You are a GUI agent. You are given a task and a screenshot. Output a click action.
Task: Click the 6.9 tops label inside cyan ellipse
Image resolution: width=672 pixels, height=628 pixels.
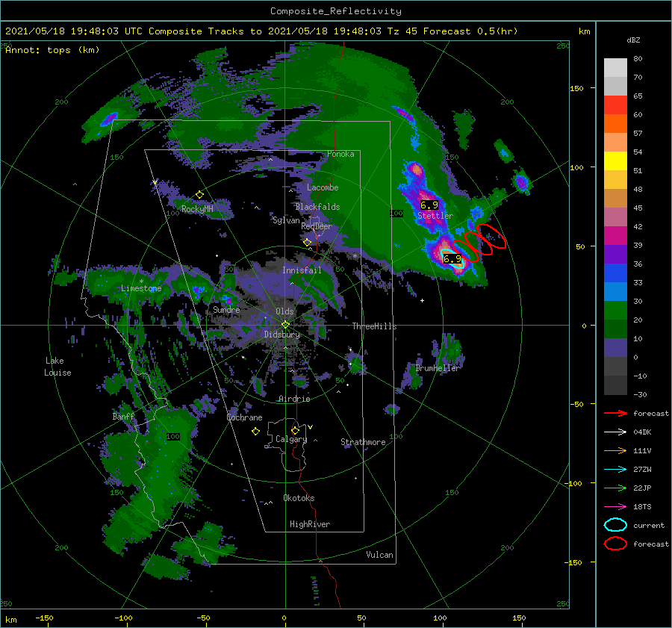[452, 259]
